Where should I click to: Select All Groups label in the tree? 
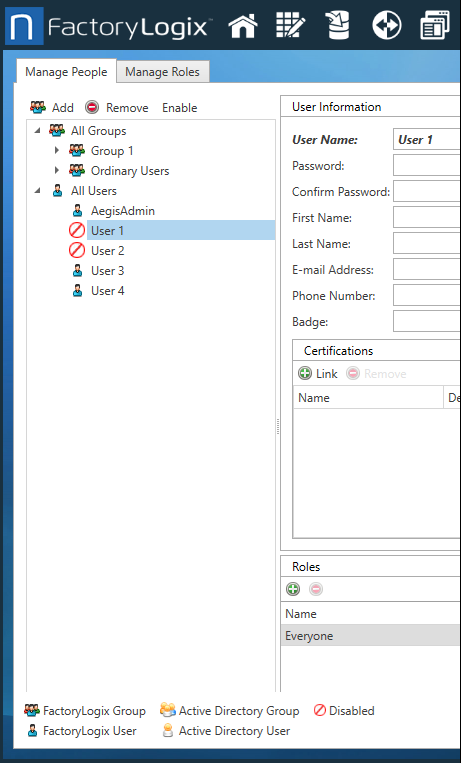click(98, 130)
